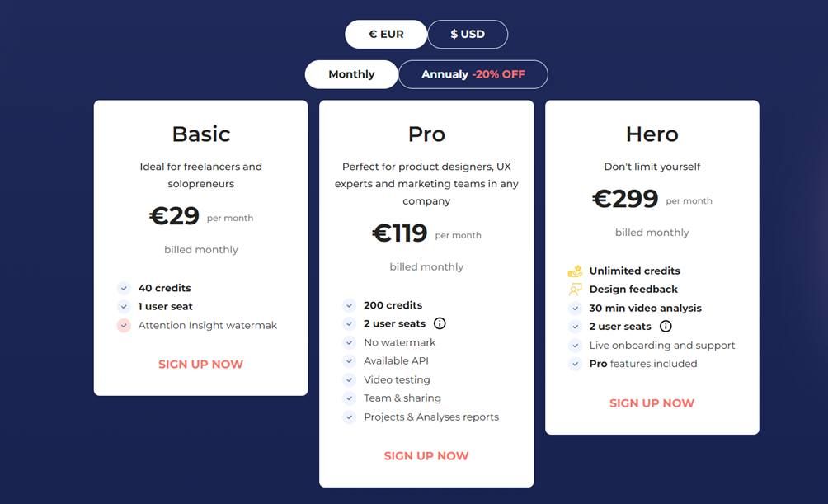828x504 pixels.
Task: Click info icon beside Pro 2 user seats
Action: point(440,323)
